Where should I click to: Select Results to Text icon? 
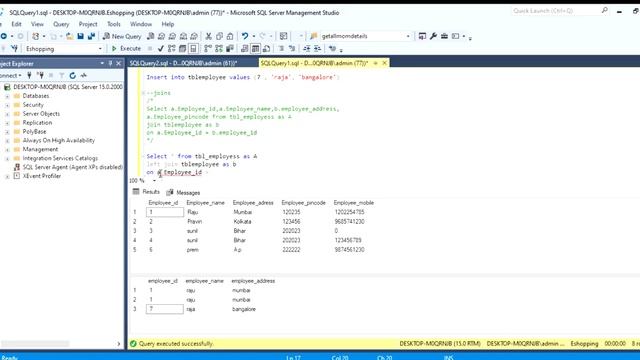[x=244, y=49]
